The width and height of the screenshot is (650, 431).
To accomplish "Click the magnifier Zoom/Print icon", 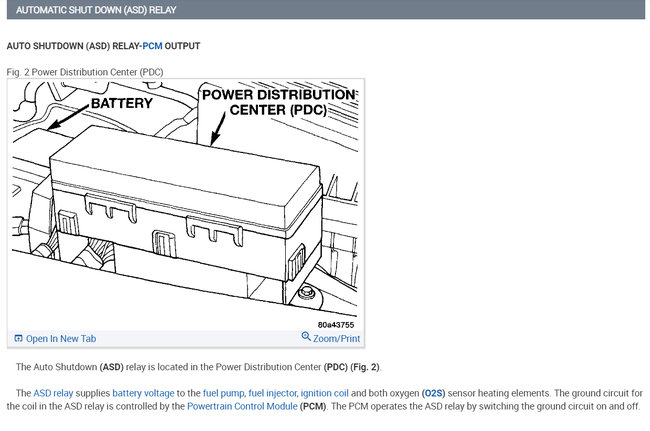I will [x=306, y=336].
